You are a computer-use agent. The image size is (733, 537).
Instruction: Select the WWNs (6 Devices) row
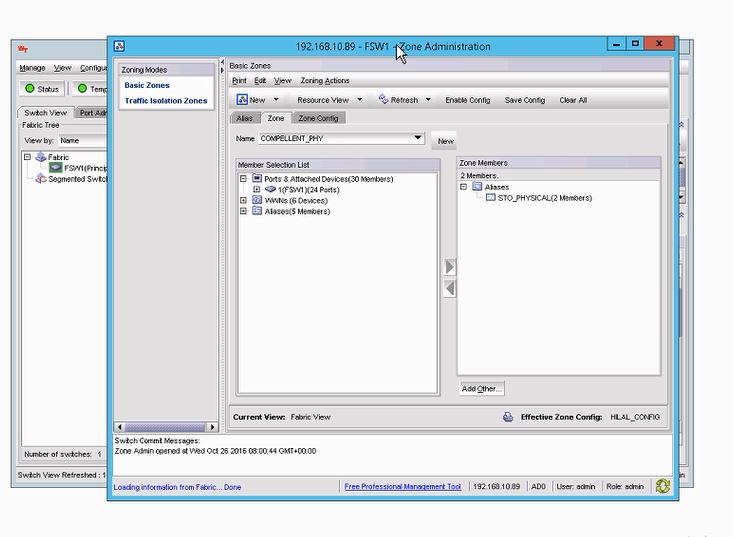[x=296, y=200]
